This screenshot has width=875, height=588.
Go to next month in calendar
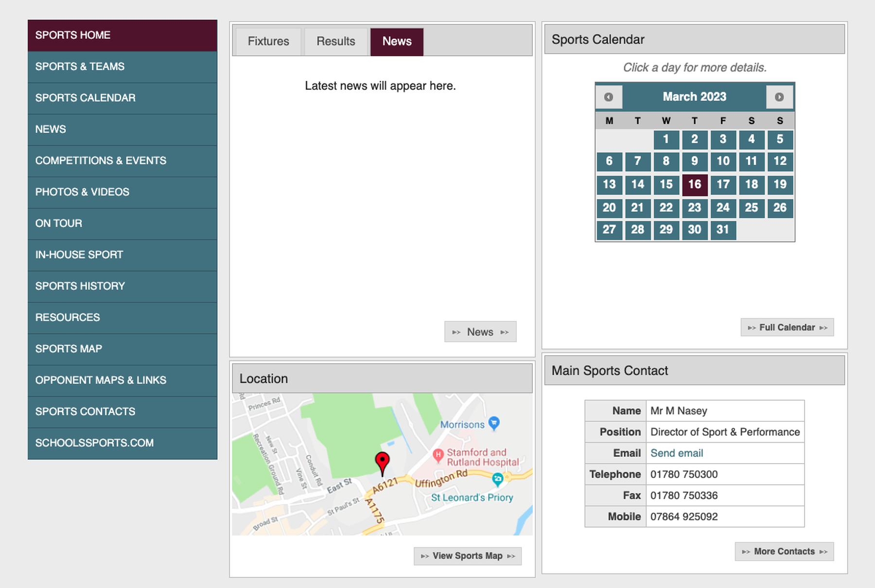click(779, 97)
